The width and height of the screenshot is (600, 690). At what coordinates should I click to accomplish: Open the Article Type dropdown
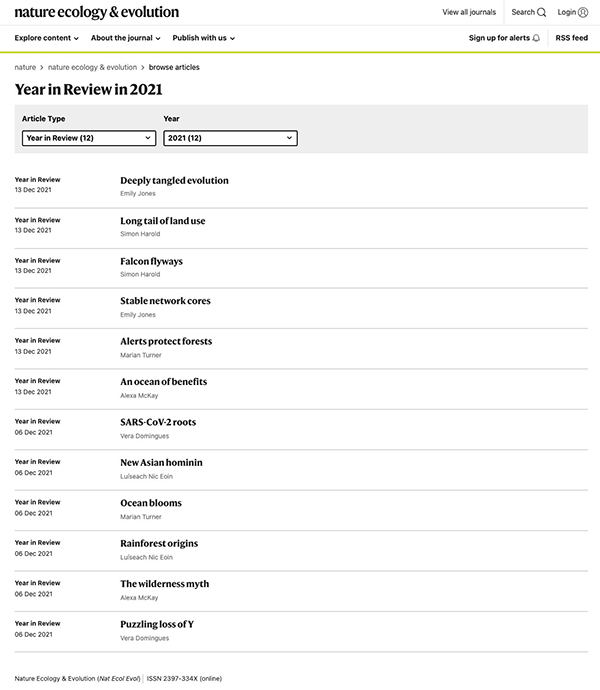point(89,138)
